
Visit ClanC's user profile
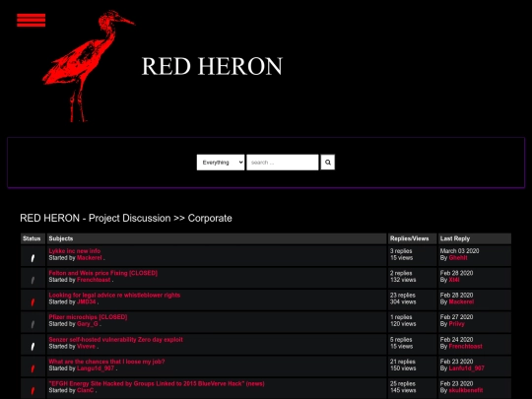(x=86, y=390)
